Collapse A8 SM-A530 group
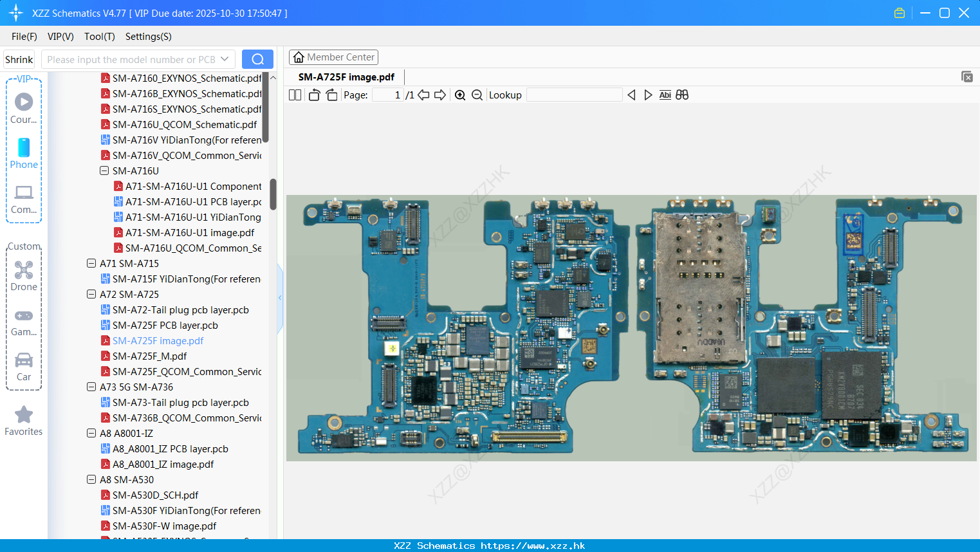980x552 pixels. pos(91,479)
